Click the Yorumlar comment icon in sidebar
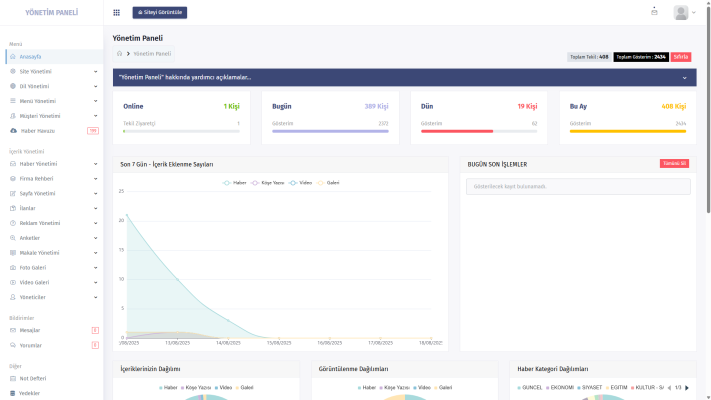711x400 pixels. (13, 345)
